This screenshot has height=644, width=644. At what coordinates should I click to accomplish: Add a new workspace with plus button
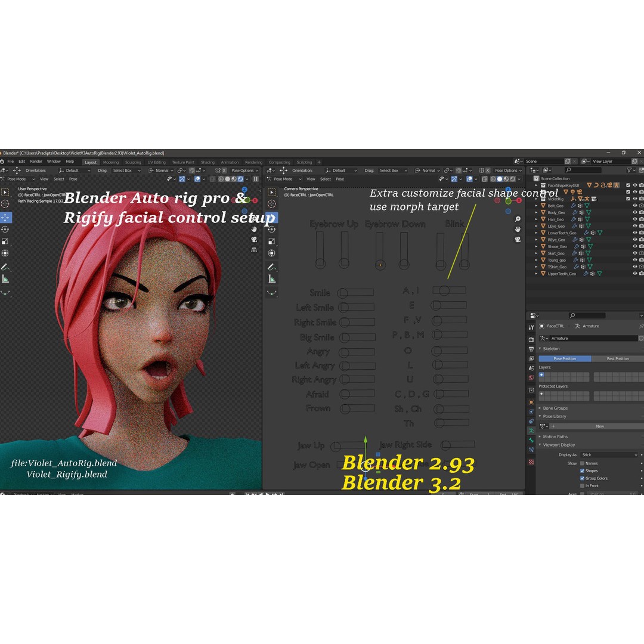[319, 162]
